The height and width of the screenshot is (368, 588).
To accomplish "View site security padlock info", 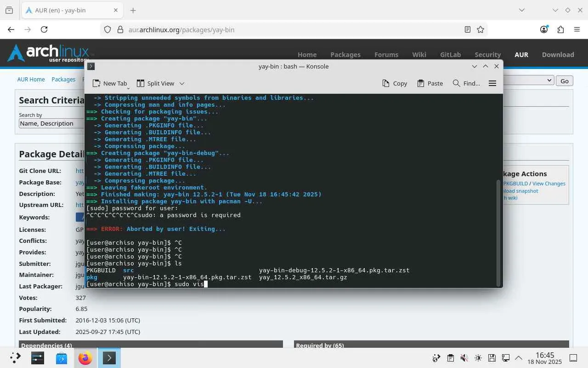I will tap(120, 29).
